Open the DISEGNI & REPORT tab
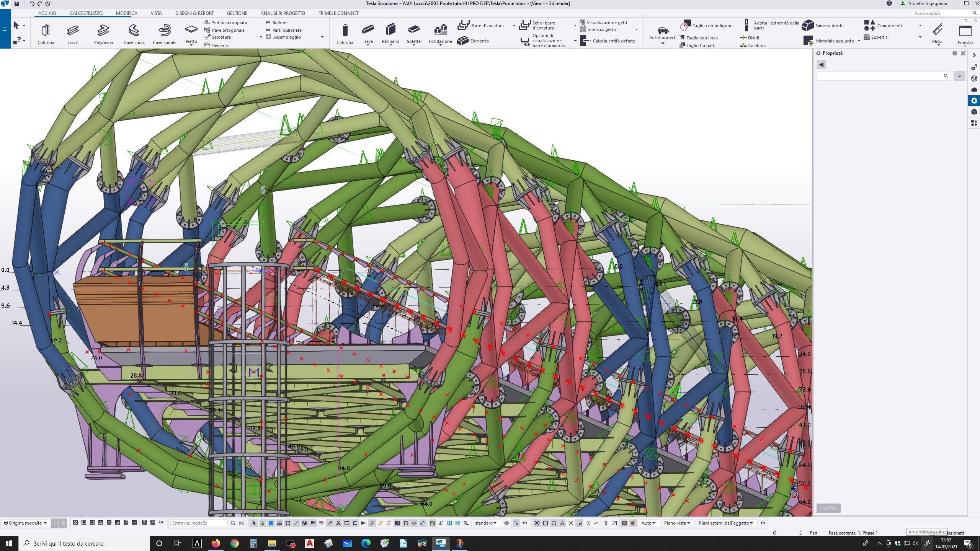980x551 pixels. 194,13
